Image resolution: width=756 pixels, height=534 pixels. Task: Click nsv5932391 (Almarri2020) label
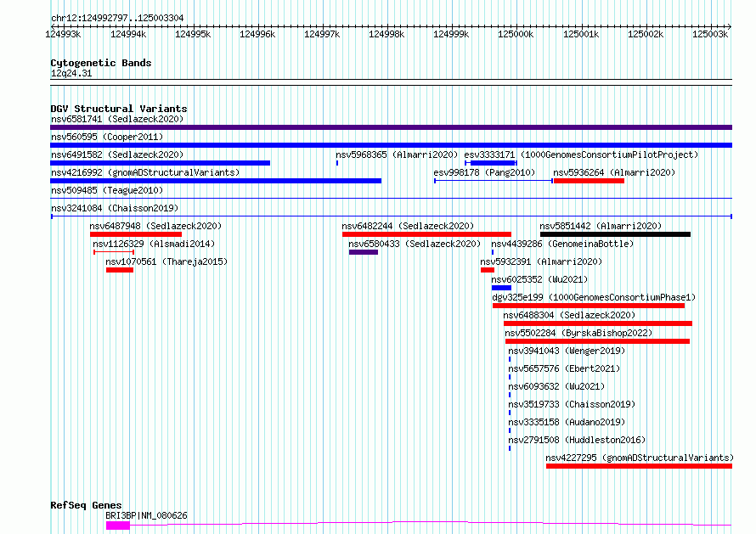pyautogui.click(x=541, y=261)
